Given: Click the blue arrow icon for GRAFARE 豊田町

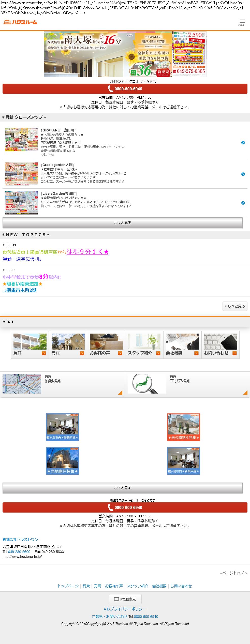Looking at the screenshot, I should [x=243, y=143].
